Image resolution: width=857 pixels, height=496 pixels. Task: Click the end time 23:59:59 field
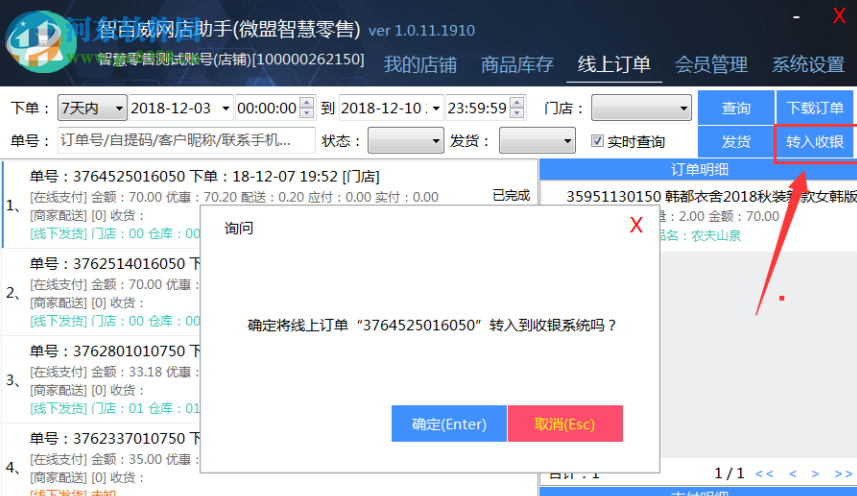click(x=477, y=108)
